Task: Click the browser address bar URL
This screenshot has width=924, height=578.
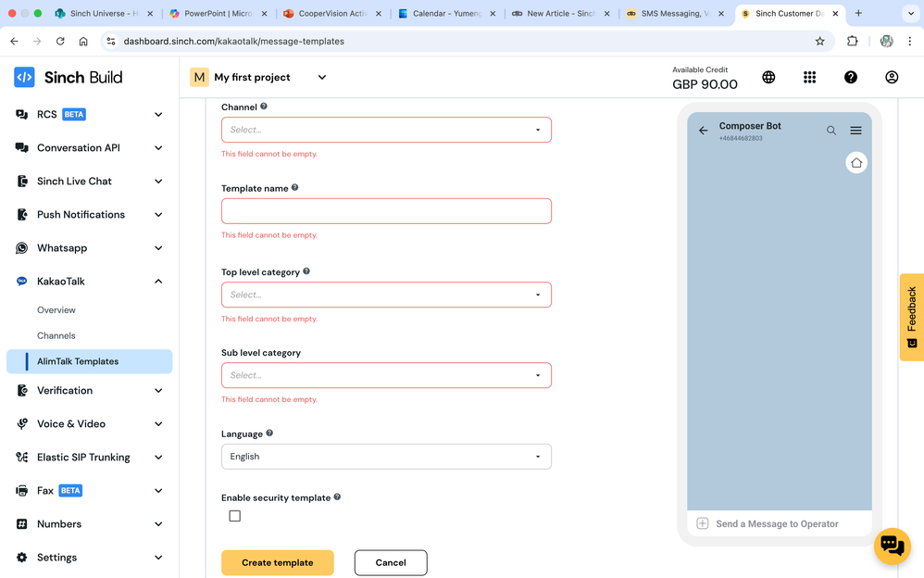Action: (x=234, y=42)
